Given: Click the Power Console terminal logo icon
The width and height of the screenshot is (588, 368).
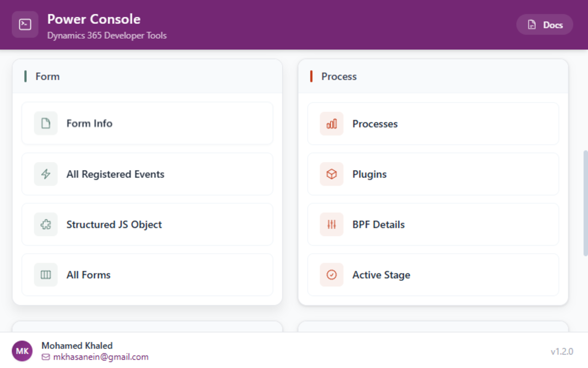Looking at the screenshot, I should [25, 24].
